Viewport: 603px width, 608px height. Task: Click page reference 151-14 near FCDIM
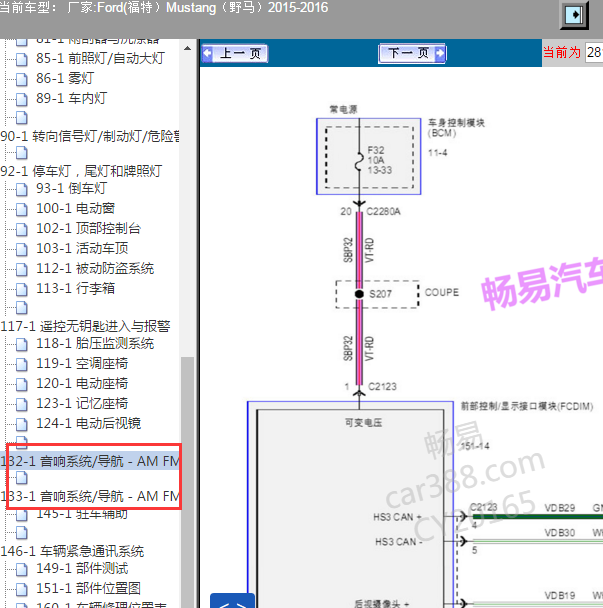pyautogui.click(x=475, y=446)
